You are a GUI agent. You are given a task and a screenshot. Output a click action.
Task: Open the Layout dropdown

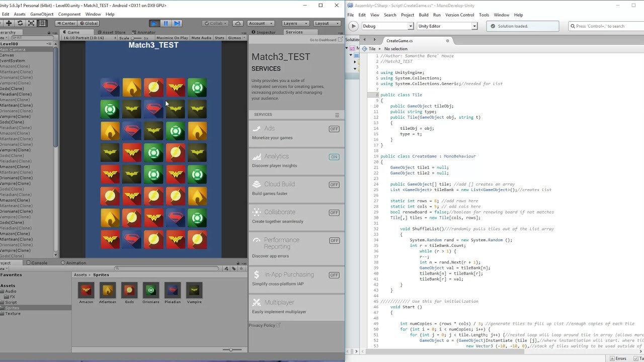click(x=326, y=23)
